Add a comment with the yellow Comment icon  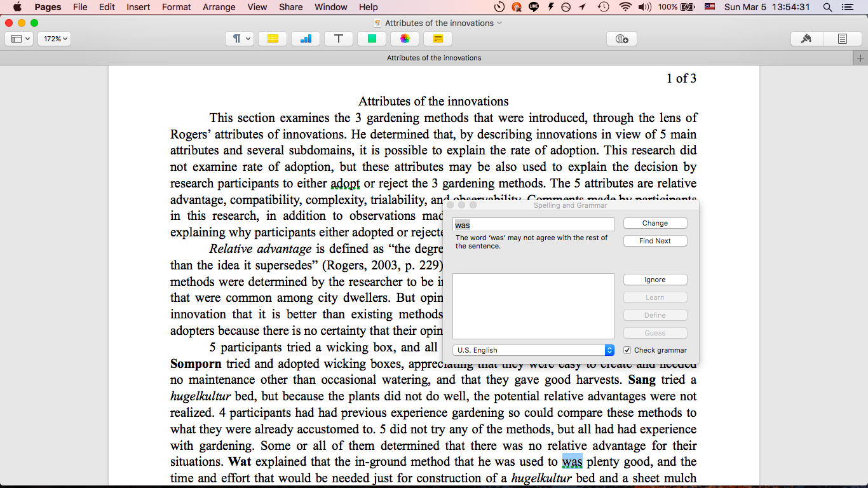pos(438,39)
